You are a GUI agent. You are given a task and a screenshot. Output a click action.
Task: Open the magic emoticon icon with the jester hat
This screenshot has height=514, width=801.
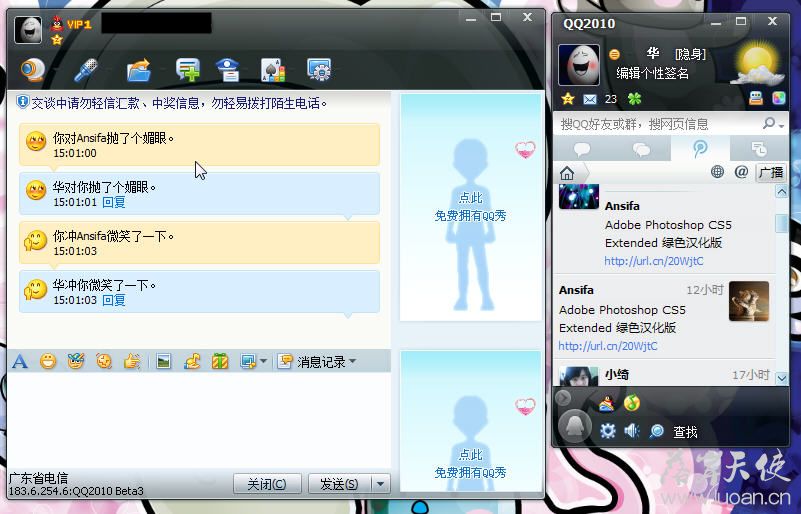[76, 362]
